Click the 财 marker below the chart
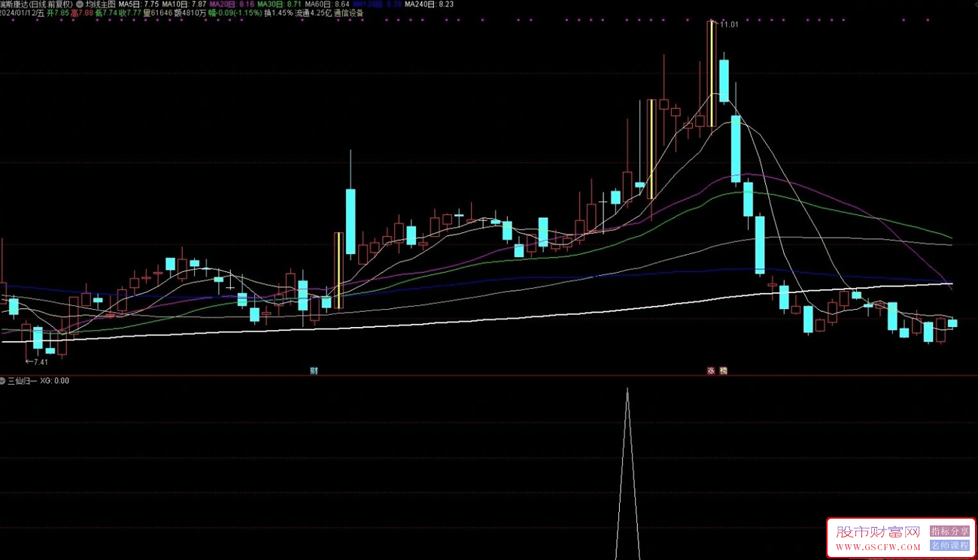This screenshot has height=560, width=978. click(x=313, y=371)
